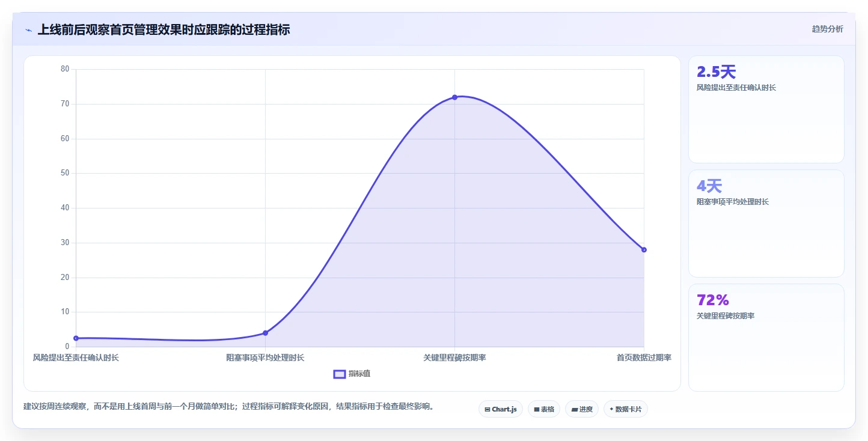The width and height of the screenshot is (868, 441).
Task: Click the data point for 首页数据过期率
Action: [644, 249]
